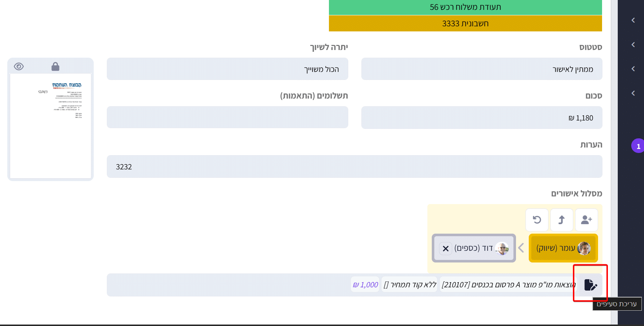This screenshot has width=644, height=326.
Task: Expand the third sidebar chevron
Action: coord(633,69)
